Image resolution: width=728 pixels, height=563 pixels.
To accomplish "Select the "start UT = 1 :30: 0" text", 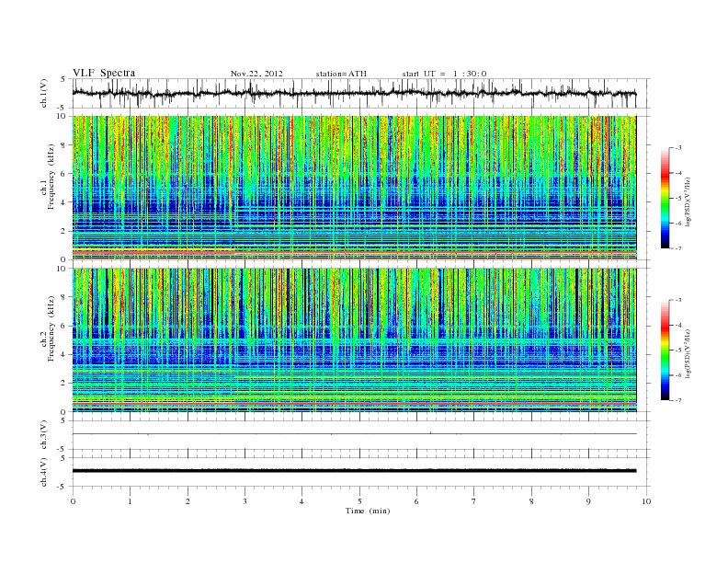I will [444, 74].
